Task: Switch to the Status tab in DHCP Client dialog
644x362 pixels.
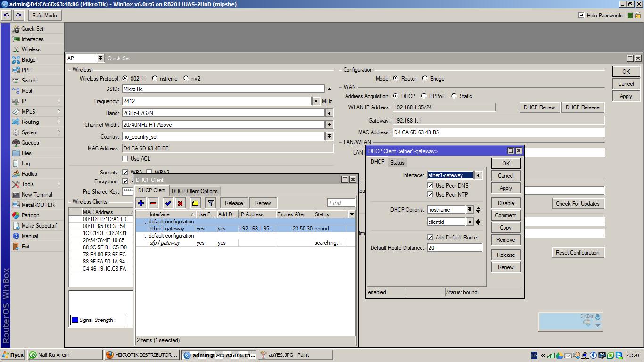Action: pyautogui.click(x=397, y=163)
